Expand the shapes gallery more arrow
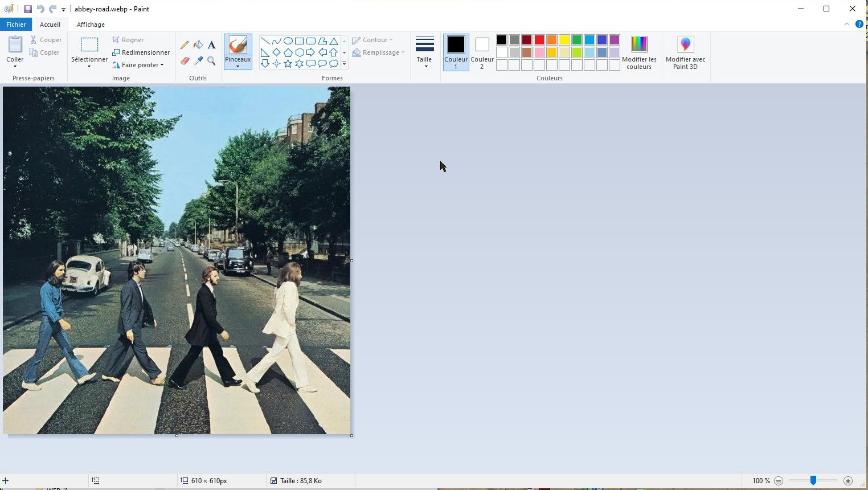 tap(344, 64)
